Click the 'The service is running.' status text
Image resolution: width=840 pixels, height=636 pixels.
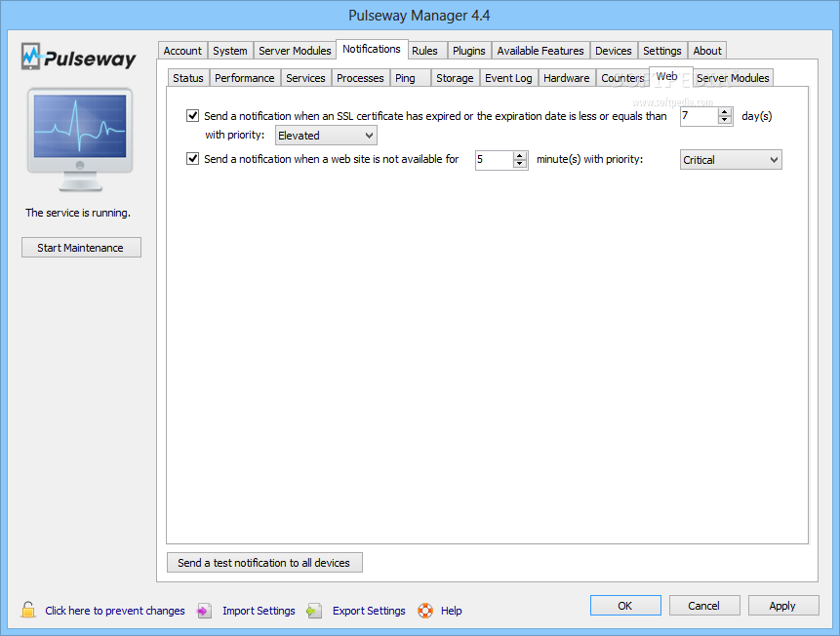click(x=78, y=213)
